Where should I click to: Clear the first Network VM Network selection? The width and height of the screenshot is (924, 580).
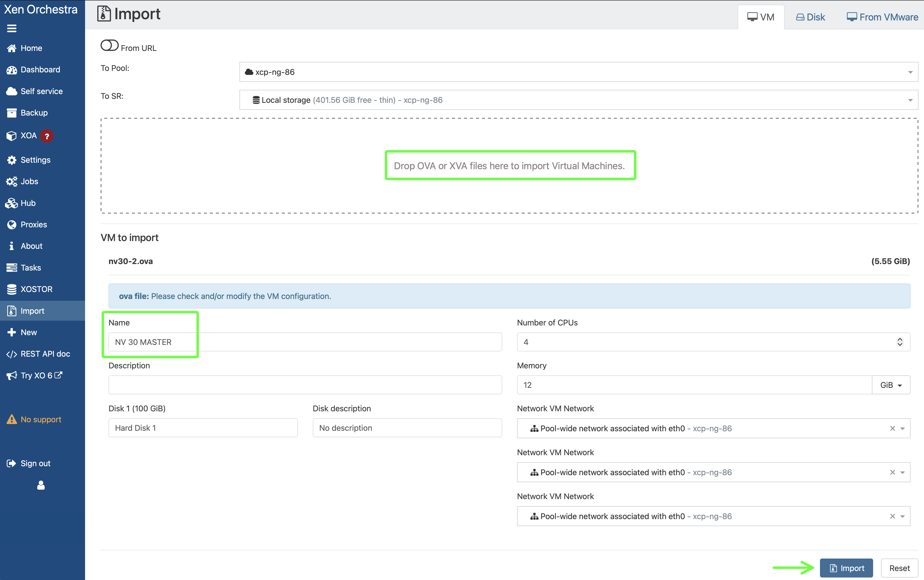(892, 429)
